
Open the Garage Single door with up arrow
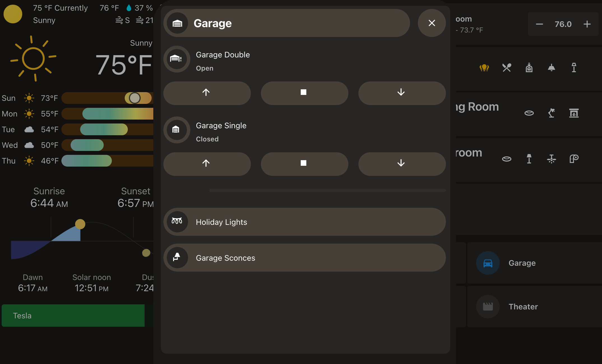[207, 164]
